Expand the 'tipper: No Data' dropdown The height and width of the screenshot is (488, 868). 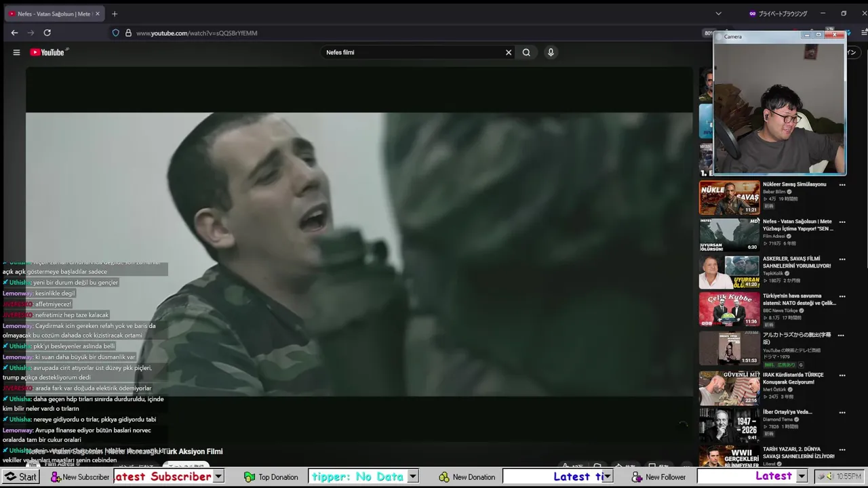[412, 476]
